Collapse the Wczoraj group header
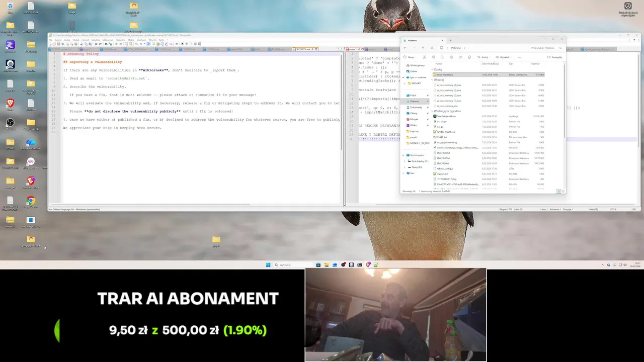 [432, 80]
